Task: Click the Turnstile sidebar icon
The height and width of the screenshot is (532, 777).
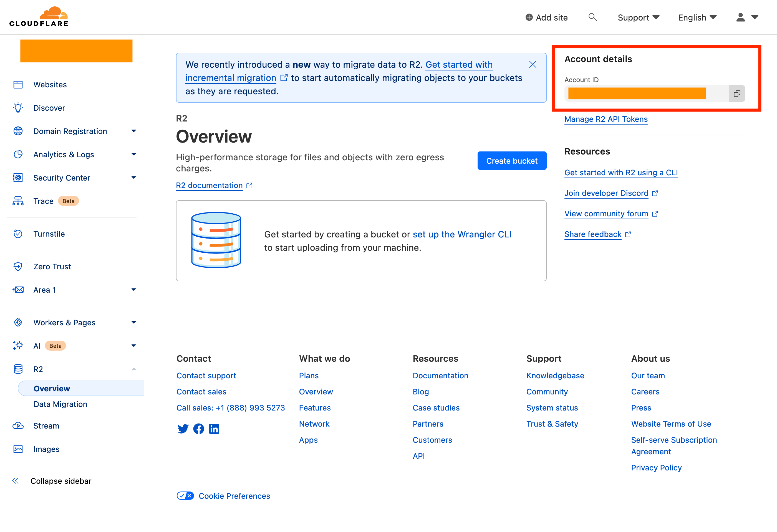Action: tap(18, 234)
